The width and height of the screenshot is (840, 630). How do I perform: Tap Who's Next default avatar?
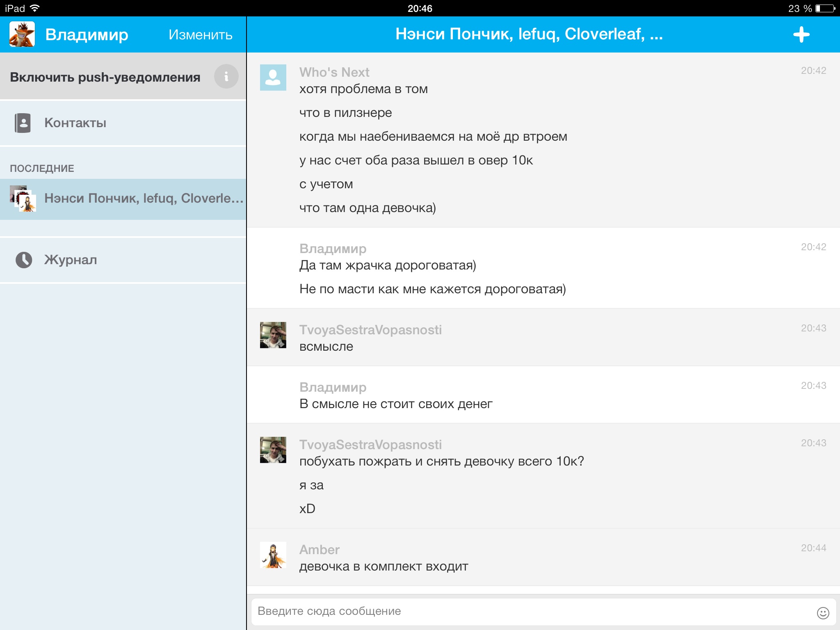tap(273, 77)
